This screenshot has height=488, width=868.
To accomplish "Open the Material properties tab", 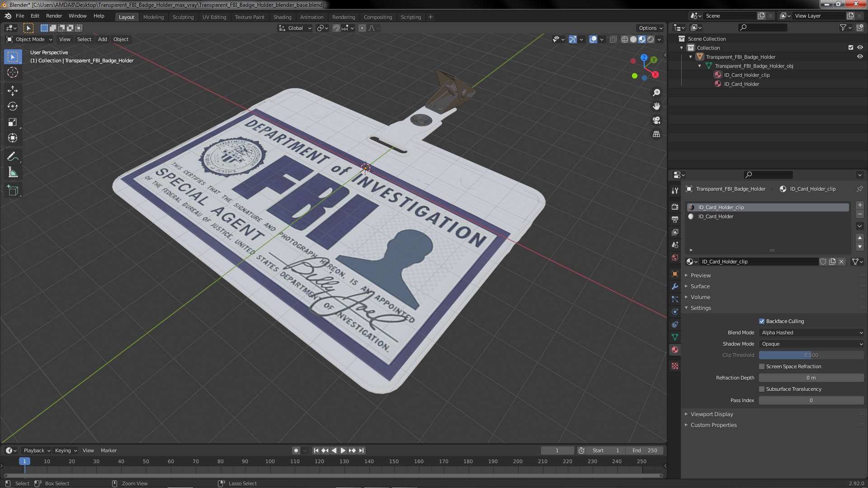I will [x=675, y=350].
